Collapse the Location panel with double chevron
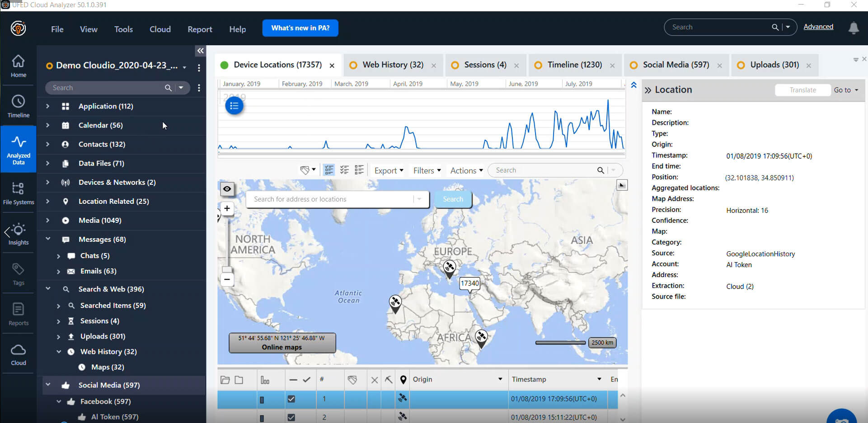The height and width of the screenshot is (423, 868). tap(648, 90)
